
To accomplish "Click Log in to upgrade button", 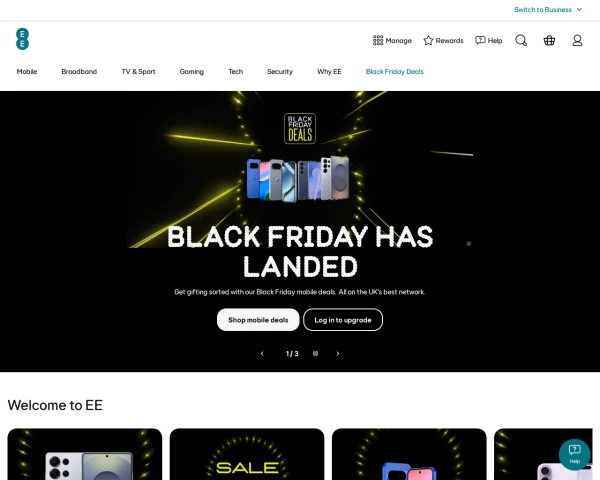I will click(x=343, y=320).
